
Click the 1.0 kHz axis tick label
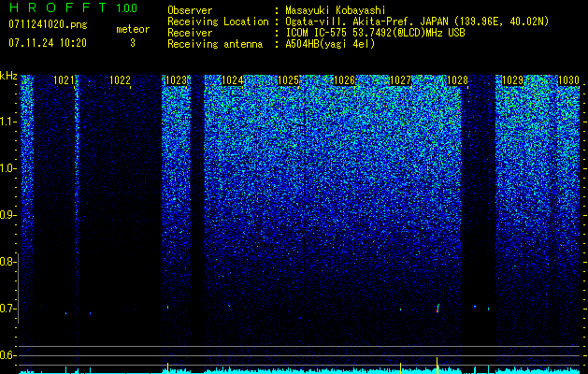pos(7,168)
